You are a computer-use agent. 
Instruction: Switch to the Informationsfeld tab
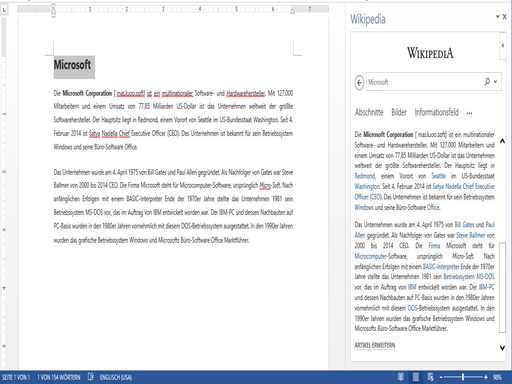(437, 112)
